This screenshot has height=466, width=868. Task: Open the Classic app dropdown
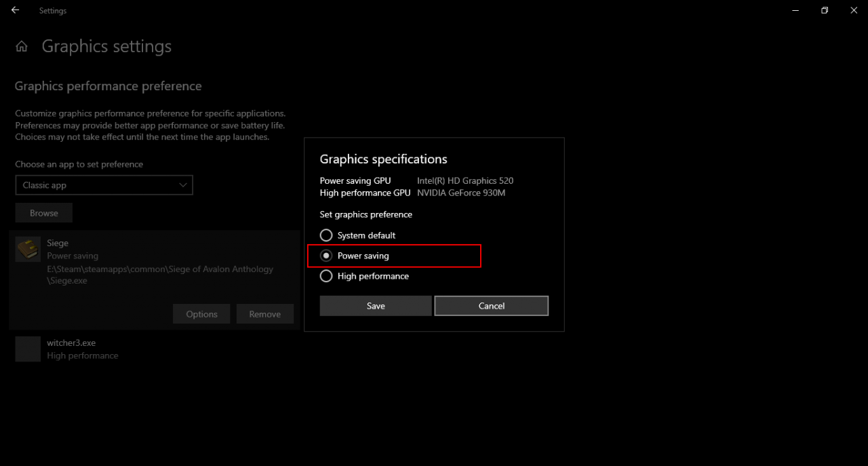point(104,185)
